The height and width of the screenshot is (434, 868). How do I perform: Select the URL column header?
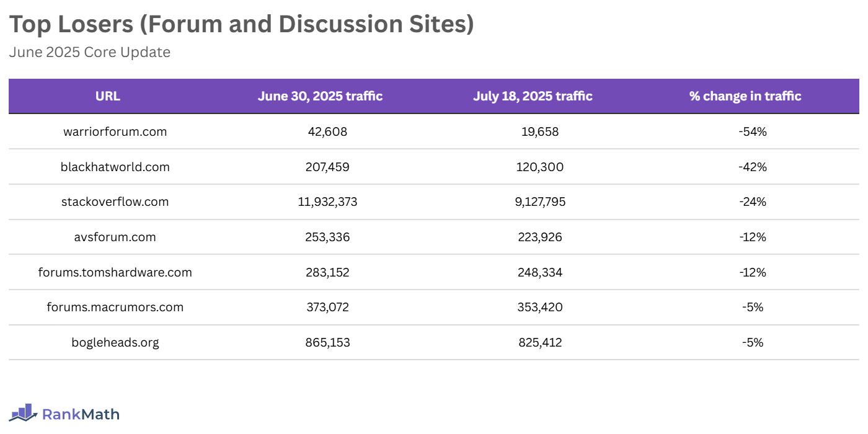(x=108, y=96)
